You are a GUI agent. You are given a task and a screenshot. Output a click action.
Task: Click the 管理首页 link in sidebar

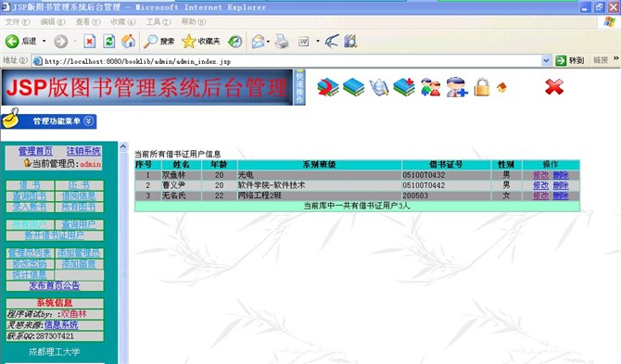[x=35, y=151]
